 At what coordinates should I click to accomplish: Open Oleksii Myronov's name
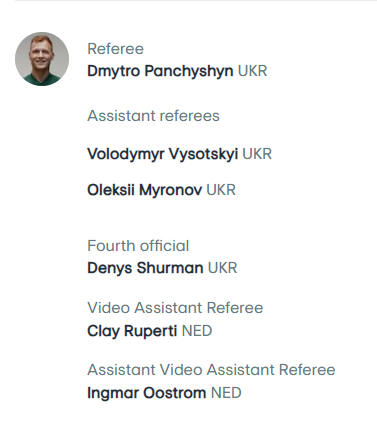[x=145, y=190]
